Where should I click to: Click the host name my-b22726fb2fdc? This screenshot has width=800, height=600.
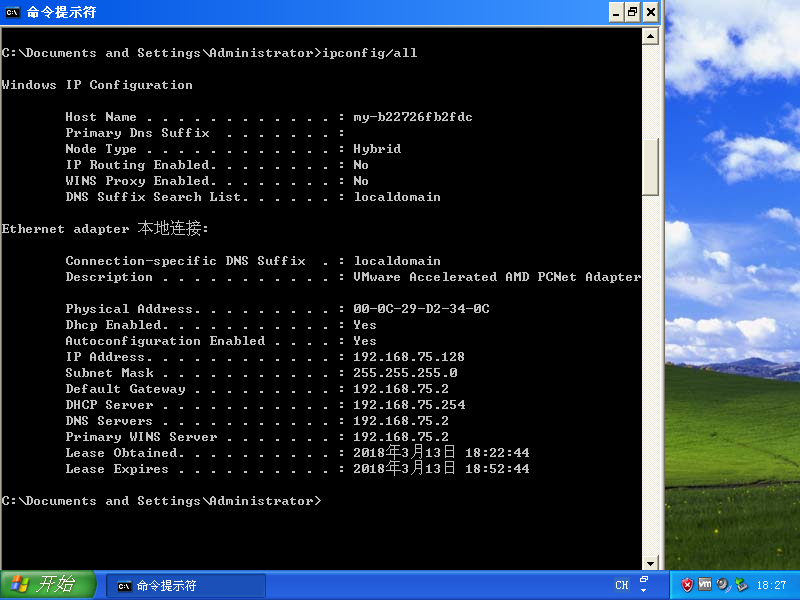tap(413, 117)
